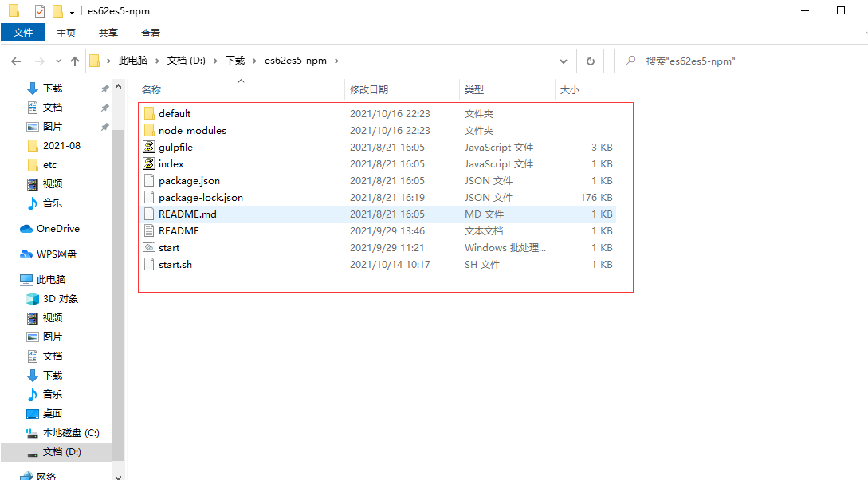Viewport: 868px width, 480px height.
Task: Select the start batch file icon
Action: [x=148, y=248]
